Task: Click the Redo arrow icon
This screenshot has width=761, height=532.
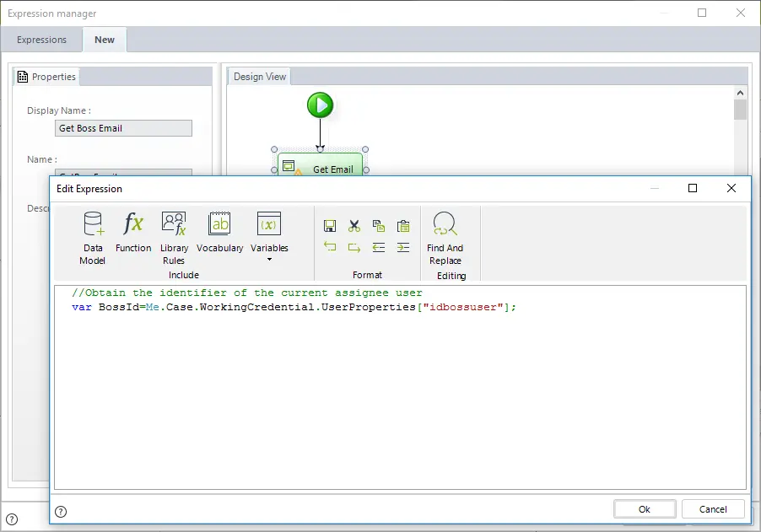Action: 354,247
